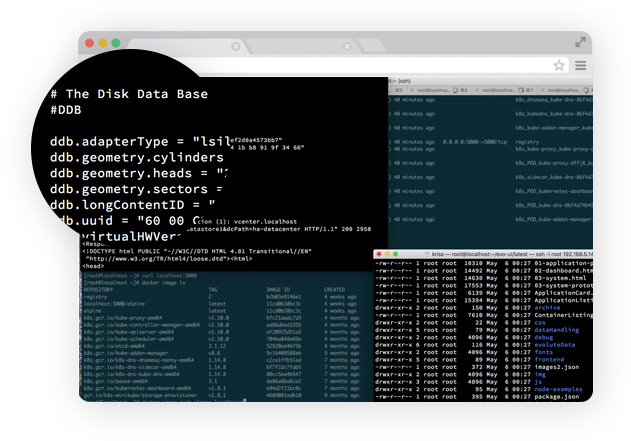Click the 'images2.json' file entry
Image resolution: width=631 pixels, height=441 pixels.
pyautogui.click(x=557, y=367)
